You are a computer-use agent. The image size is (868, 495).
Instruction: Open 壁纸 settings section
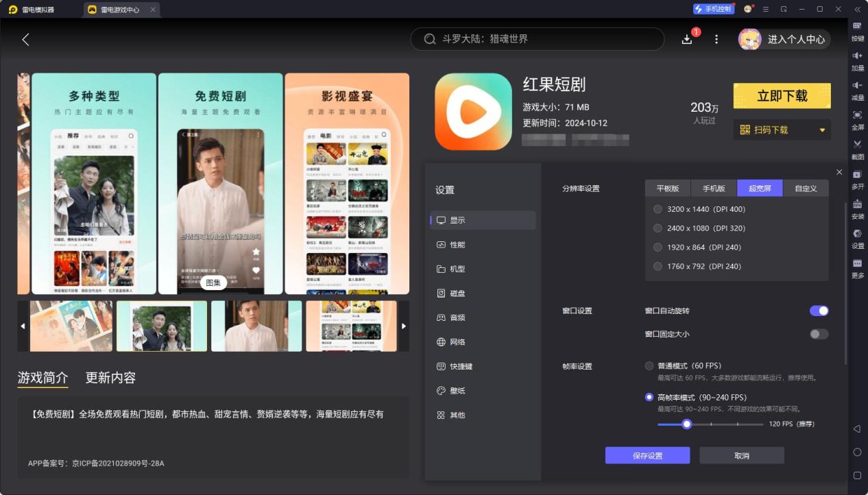[x=483, y=391]
